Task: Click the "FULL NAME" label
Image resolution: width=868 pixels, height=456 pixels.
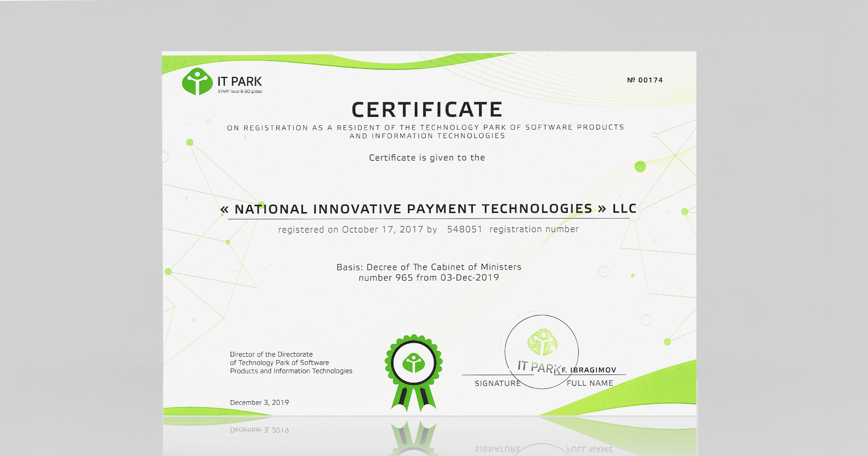Action: point(590,383)
